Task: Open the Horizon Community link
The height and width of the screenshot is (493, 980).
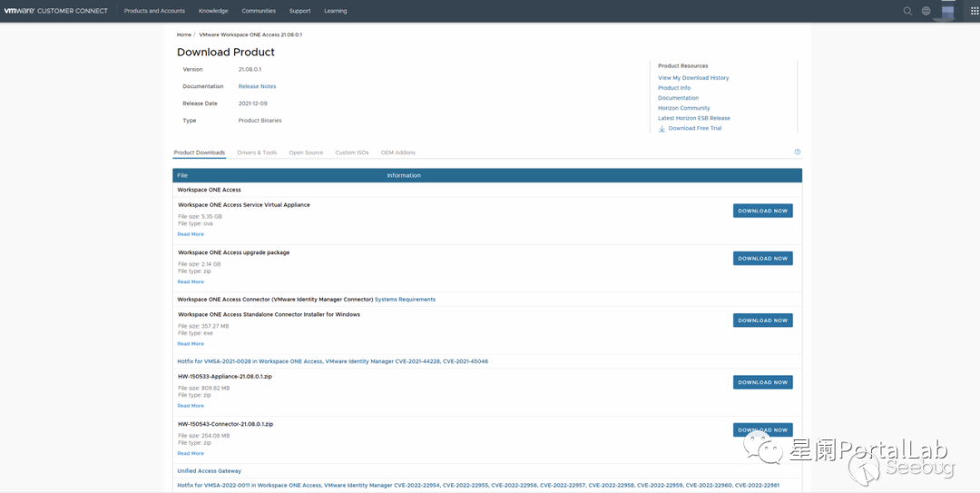Action: [x=684, y=108]
